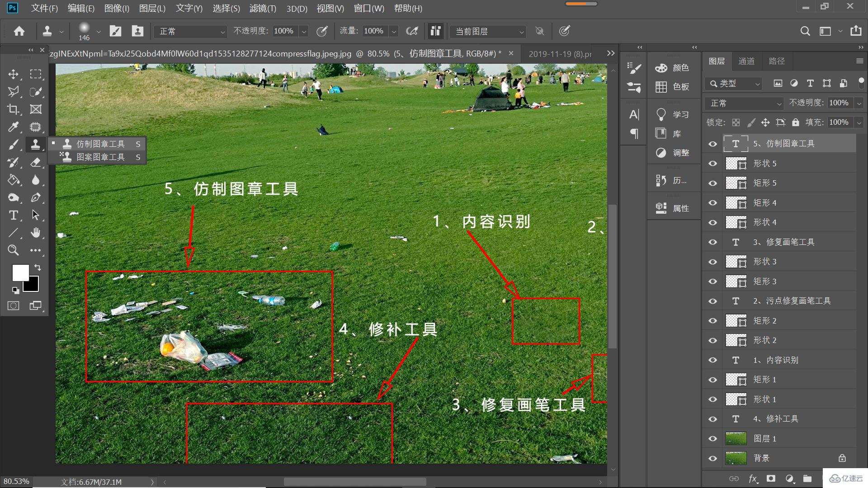Toggle Quick Mask mode

click(14, 306)
